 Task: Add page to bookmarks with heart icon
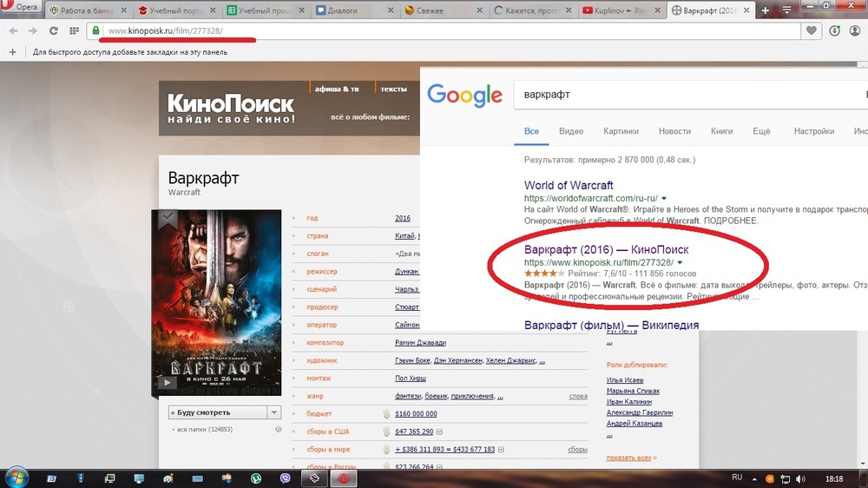pyautogui.click(x=811, y=31)
